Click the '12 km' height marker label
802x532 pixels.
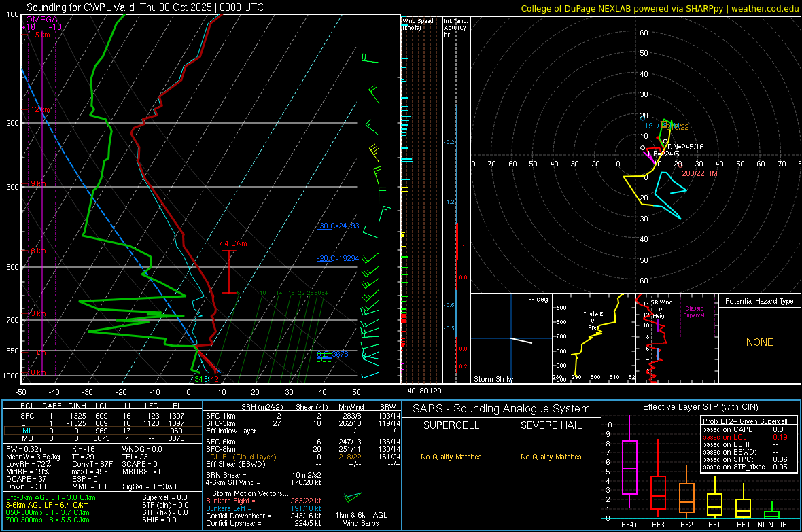(x=40, y=109)
